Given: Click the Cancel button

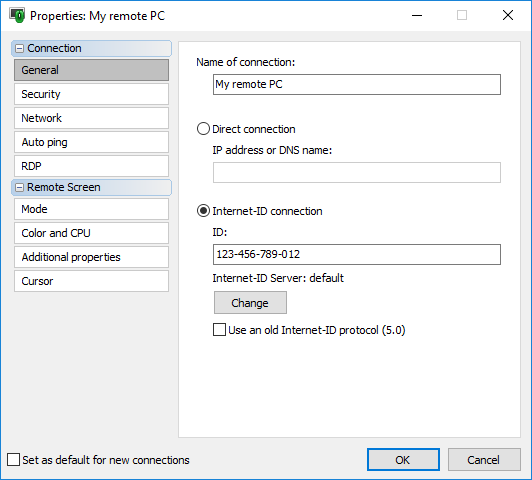Looking at the screenshot, I should (x=484, y=460).
